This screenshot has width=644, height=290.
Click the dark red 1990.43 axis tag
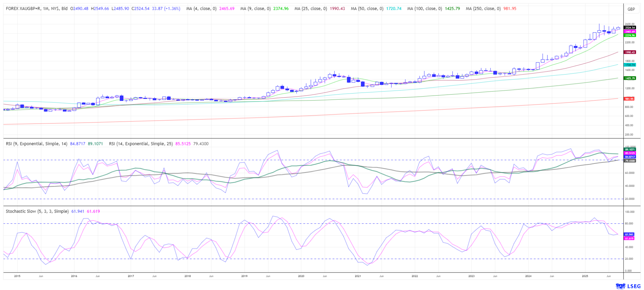coord(630,52)
